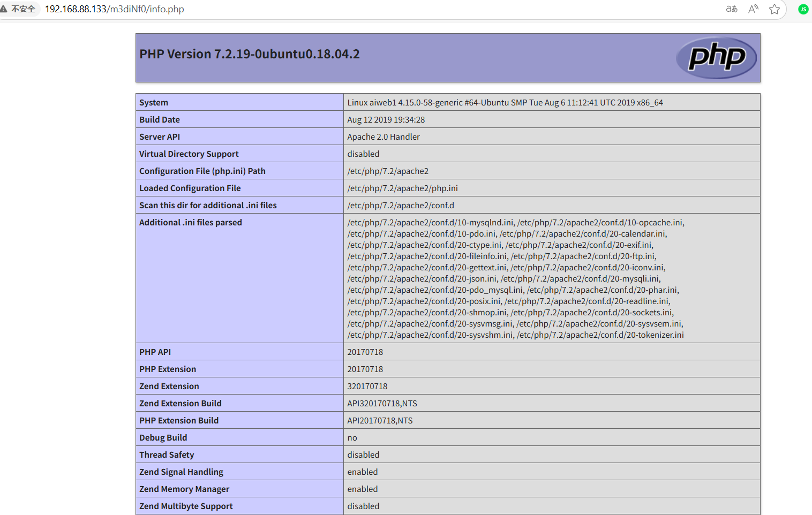This screenshot has height=515, width=812.
Task: Open the green JS profile avatar
Action: pyautogui.click(x=803, y=9)
